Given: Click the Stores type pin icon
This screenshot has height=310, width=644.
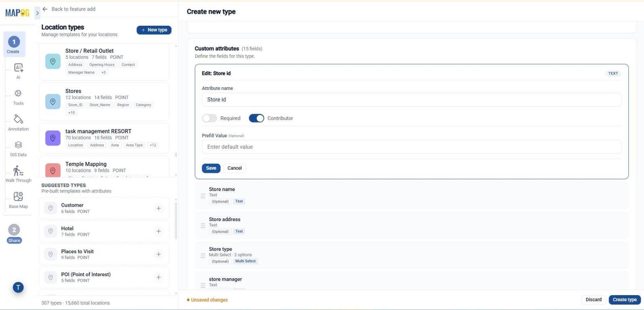Looking at the screenshot, I should pos(53,102).
